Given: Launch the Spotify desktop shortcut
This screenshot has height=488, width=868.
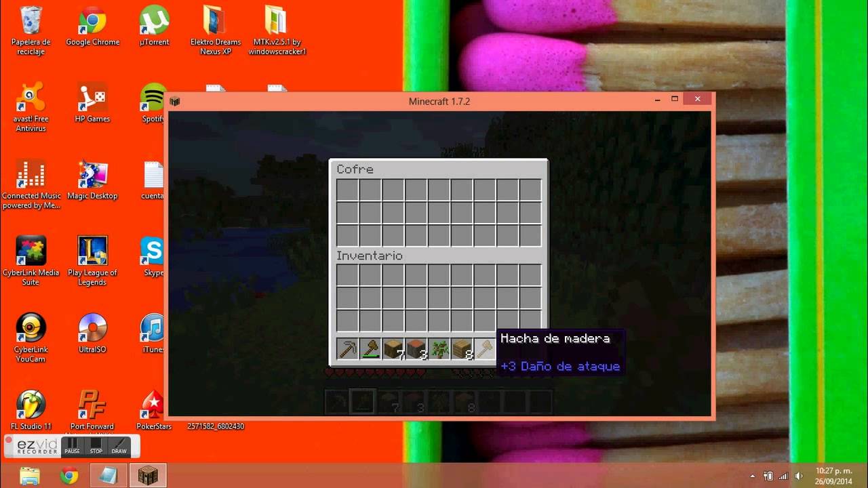Looking at the screenshot, I should click(153, 103).
